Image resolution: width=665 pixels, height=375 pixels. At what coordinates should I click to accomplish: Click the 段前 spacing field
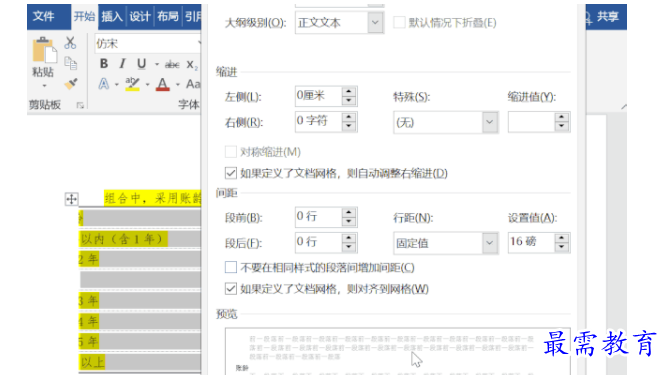pyautogui.click(x=319, y=217)
